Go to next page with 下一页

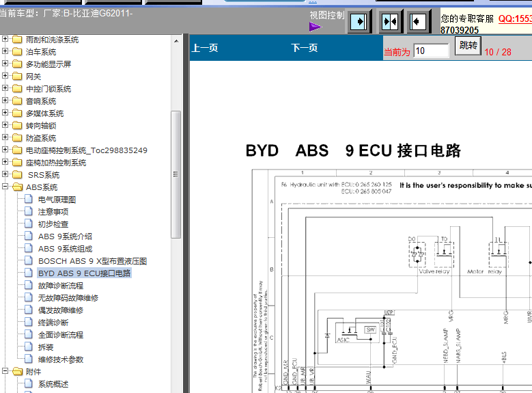(x=305, y=48)
